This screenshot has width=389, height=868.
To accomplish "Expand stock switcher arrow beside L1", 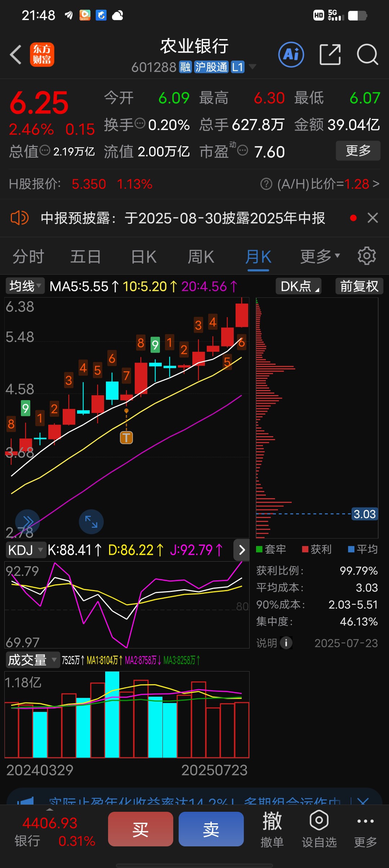I will (252, 67).
